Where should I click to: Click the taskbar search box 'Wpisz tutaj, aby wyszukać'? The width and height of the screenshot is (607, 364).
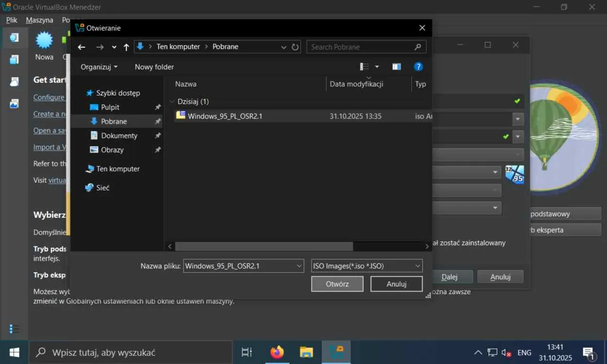(x=130, y=352)
